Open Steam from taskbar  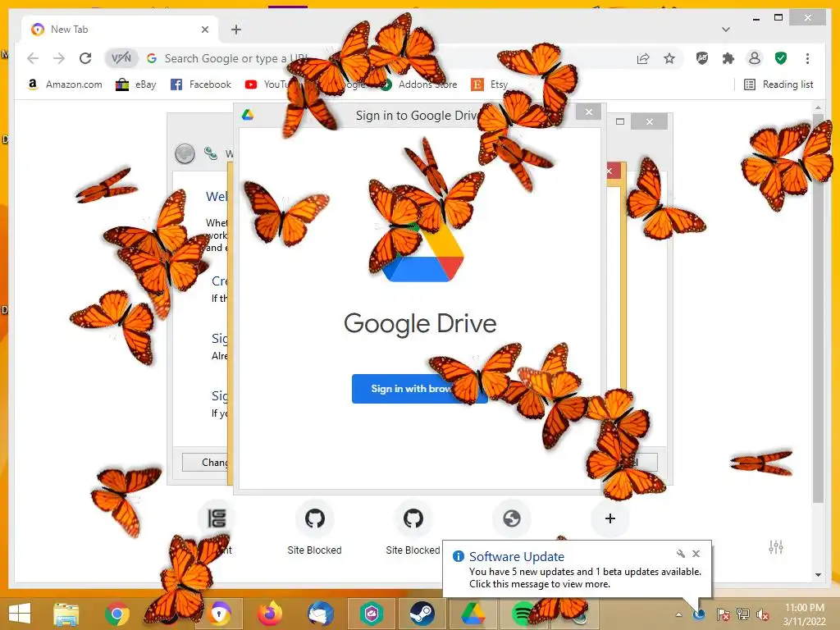(x=422, y=614)
